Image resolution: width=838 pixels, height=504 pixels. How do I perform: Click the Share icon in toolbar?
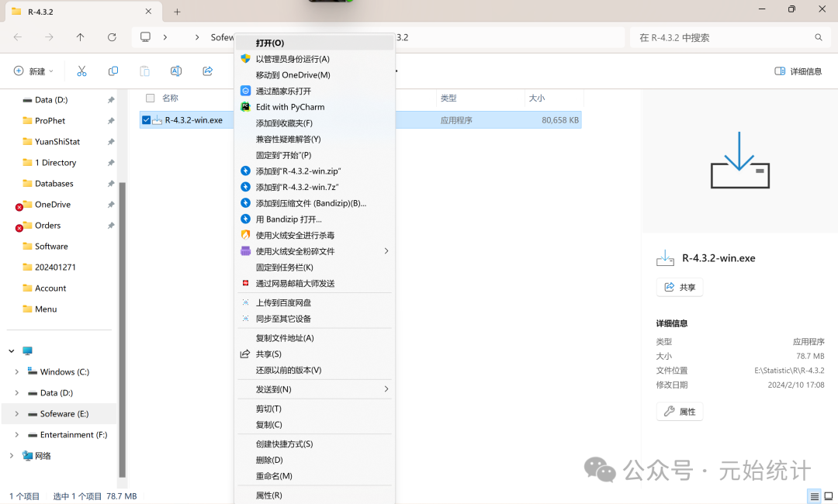[208, 71]
